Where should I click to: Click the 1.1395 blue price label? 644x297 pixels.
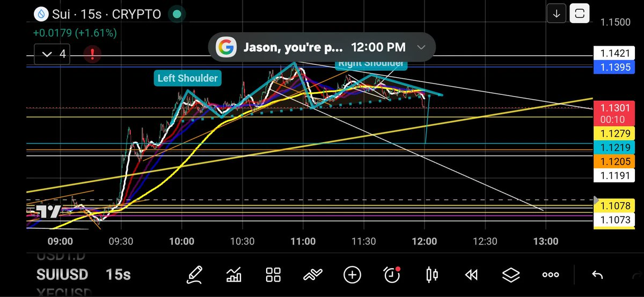(615, 67)
